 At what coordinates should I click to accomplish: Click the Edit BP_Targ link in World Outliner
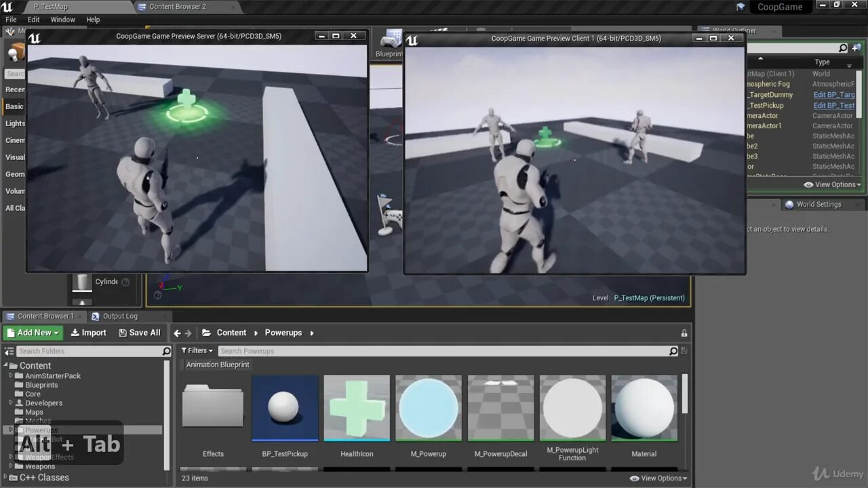click(834, 95)
